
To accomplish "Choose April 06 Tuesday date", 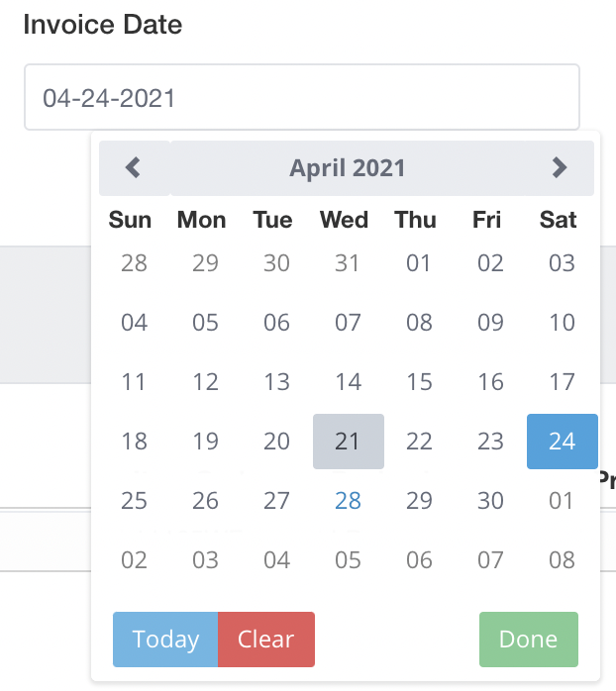I will pyautogui.click(x=276, y=323).
